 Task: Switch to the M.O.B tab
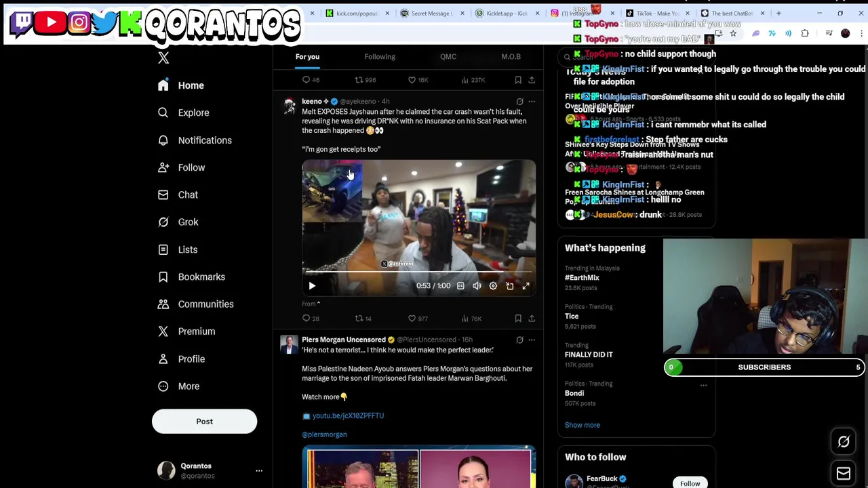[511, 57]
